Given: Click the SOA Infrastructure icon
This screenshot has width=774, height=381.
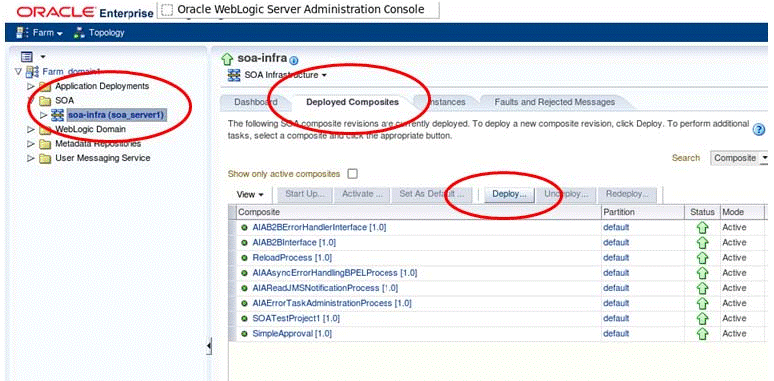Looking at the screenshot, I should [233, 76].
